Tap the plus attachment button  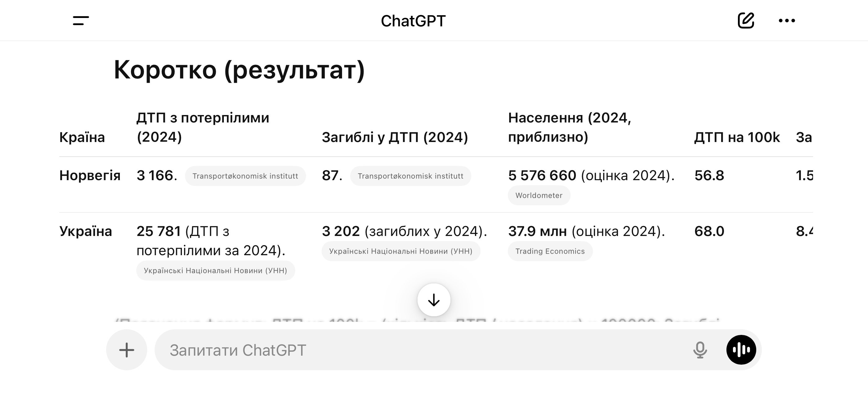tap(127, 350)
